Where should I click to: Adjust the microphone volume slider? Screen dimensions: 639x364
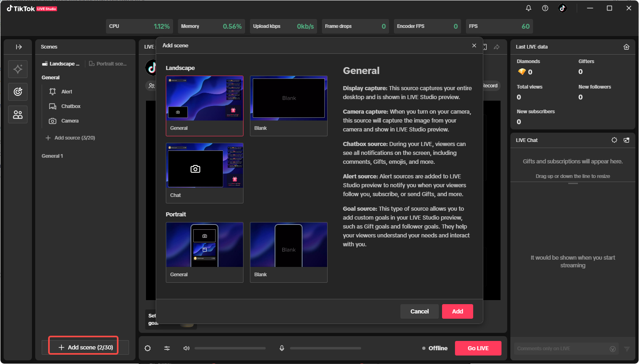[x=325, y=348]
